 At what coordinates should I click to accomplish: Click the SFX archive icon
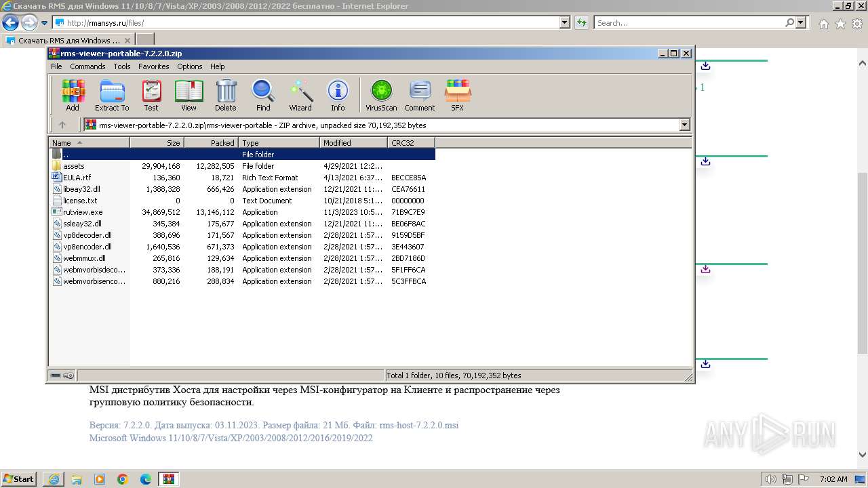(x=458, y=95)
